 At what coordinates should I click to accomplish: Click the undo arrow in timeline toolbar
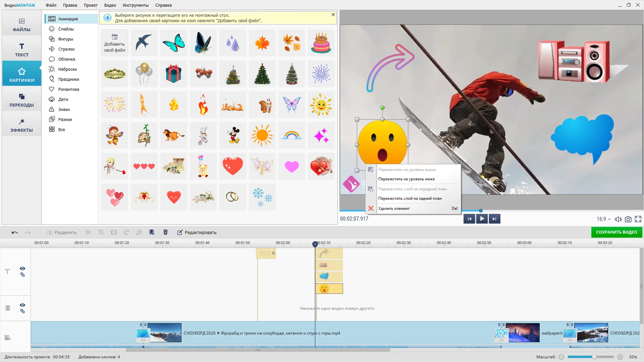(15, 232)
